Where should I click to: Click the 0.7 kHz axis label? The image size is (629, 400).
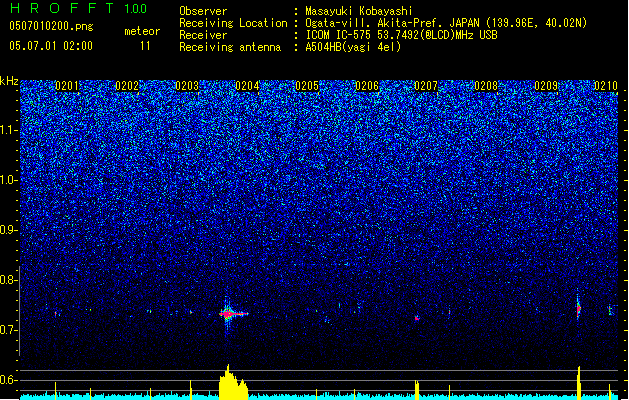[x=9, y=330]
